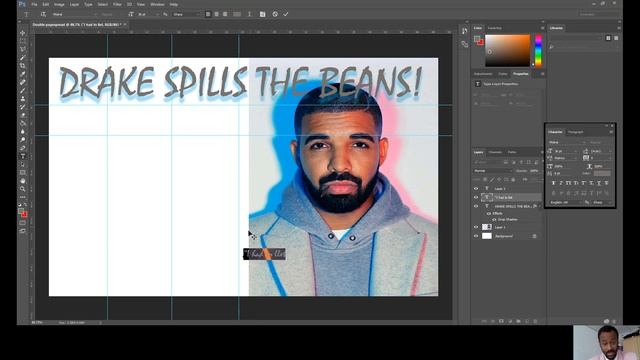The height and width of the screenshot is (360, 640).
Task: Click the Libraries grid view icon
Action: (608, 38)
